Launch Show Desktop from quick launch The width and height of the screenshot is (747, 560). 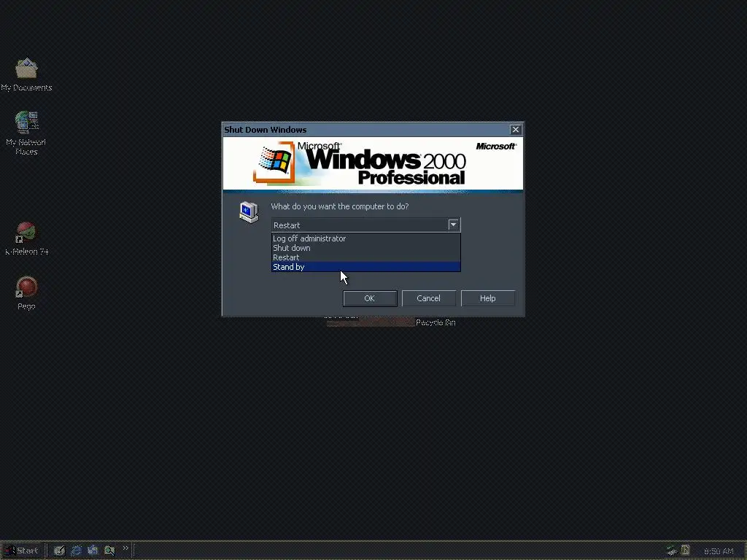59,551
